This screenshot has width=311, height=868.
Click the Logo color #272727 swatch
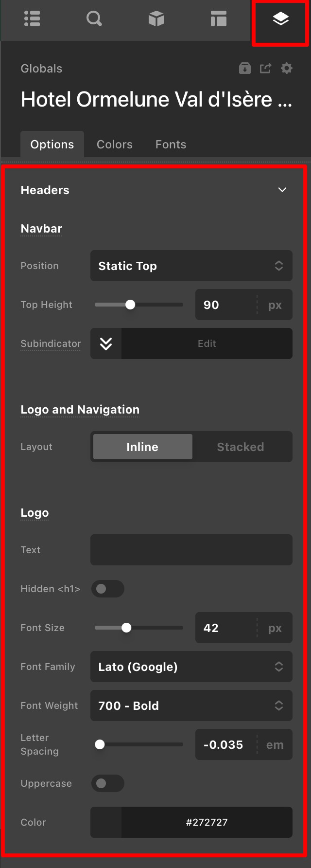(x=106, y=822)
